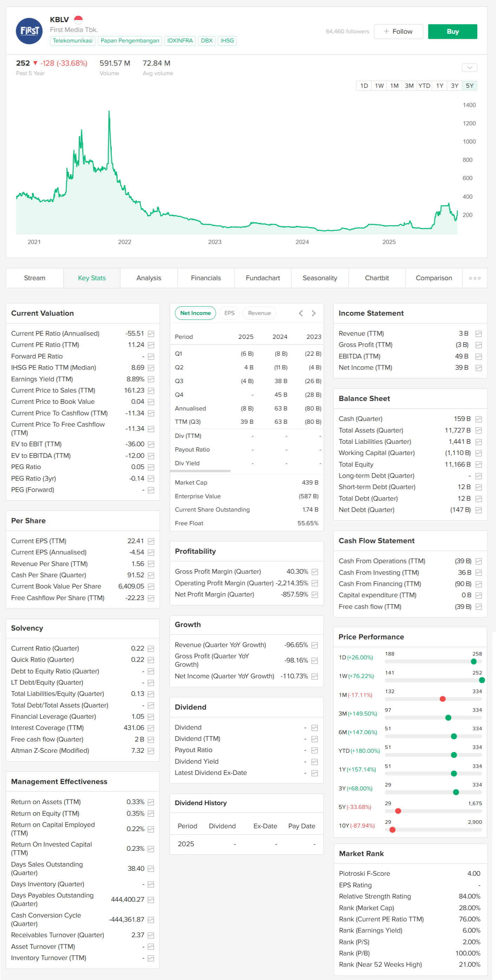Switch financial table to EPS
This screenshot has width=496, height=980.
click(x=229, y=313)
